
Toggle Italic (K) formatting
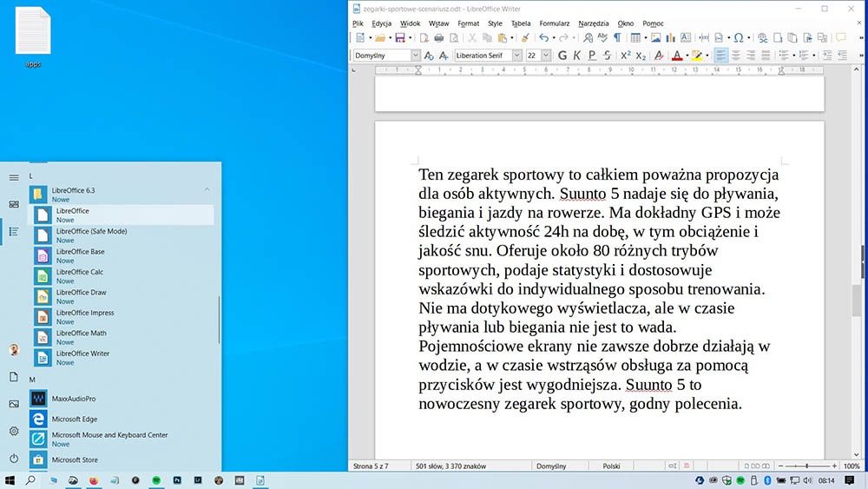pyautogui.click(x=577, y=56)
